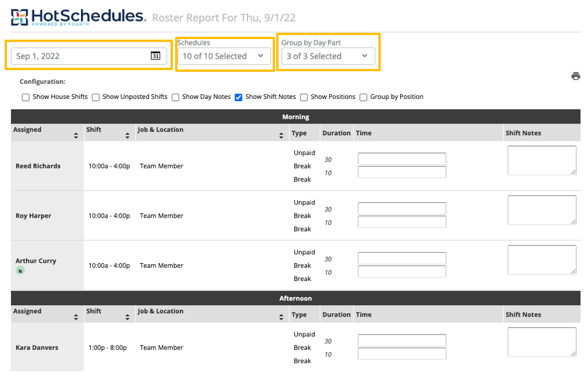Click the Morning section header
588x381 pixels.
pos(296,117)
